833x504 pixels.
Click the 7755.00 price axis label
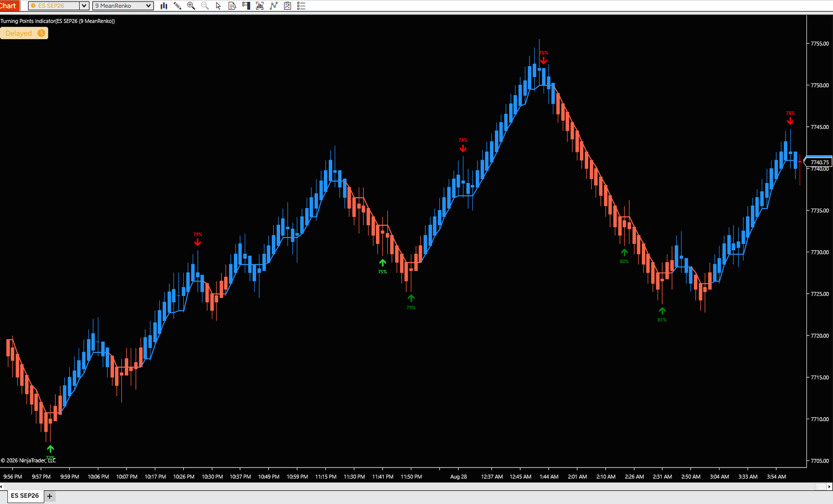tap(819, 44)
